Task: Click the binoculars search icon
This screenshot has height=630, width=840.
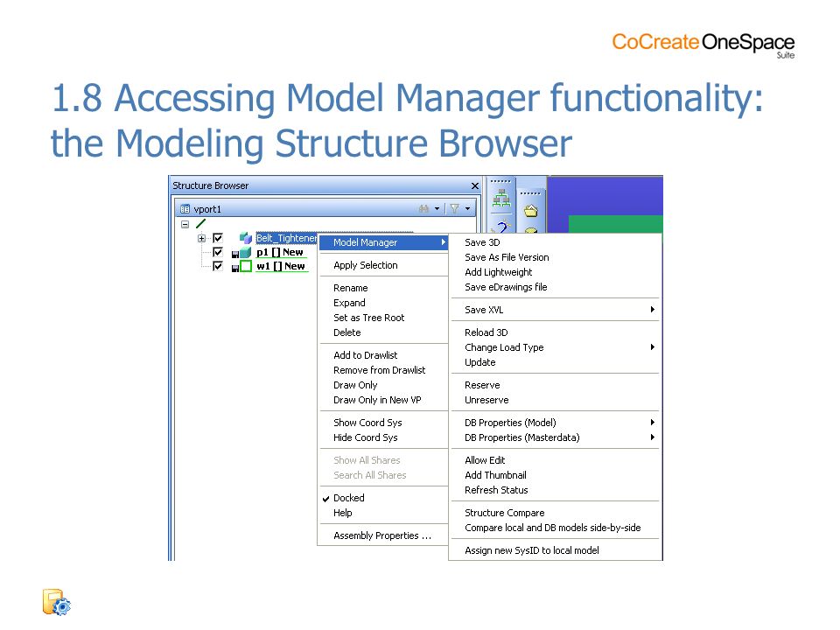Action: point(423,209)
